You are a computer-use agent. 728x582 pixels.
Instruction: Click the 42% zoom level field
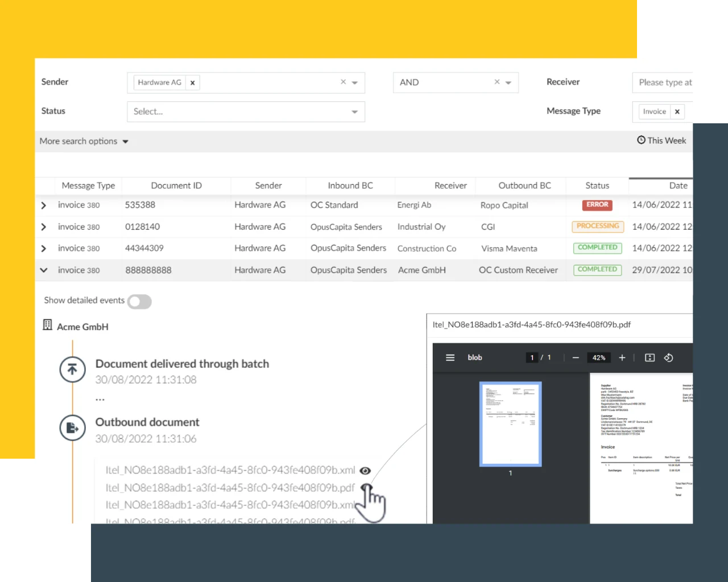[x=599, y=357]
